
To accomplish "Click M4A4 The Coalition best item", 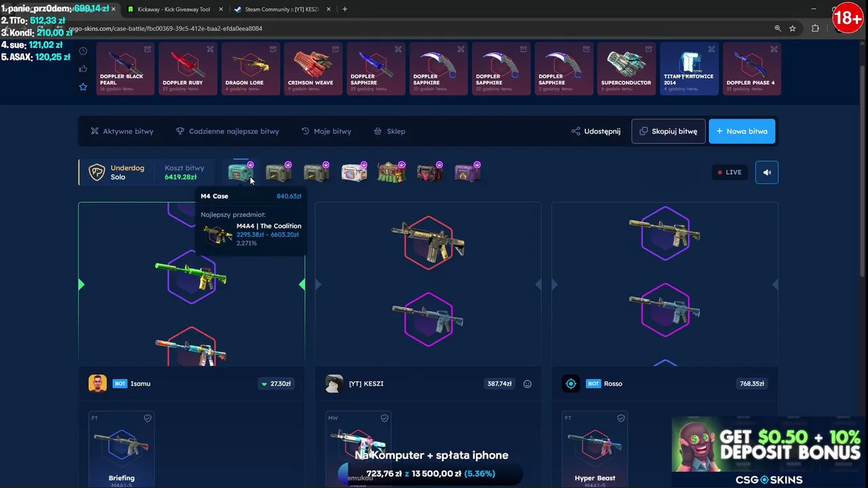I will tap(251, 235).
